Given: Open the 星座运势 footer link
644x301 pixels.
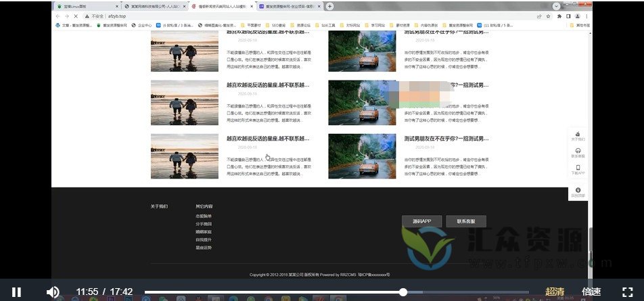Looking at the screenshot, I should tap(204, 248).
